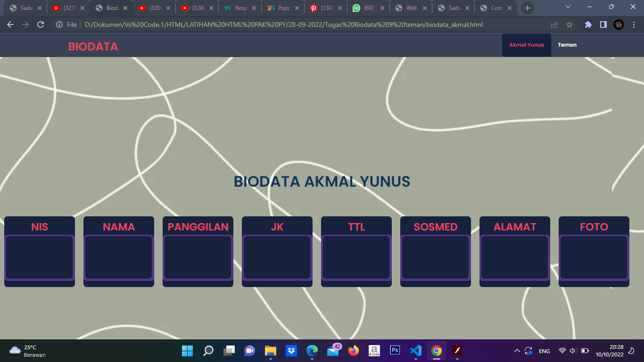Open the Teman navigation item
This screenshot has width=644, height=362.
click(x=567, y=45)
